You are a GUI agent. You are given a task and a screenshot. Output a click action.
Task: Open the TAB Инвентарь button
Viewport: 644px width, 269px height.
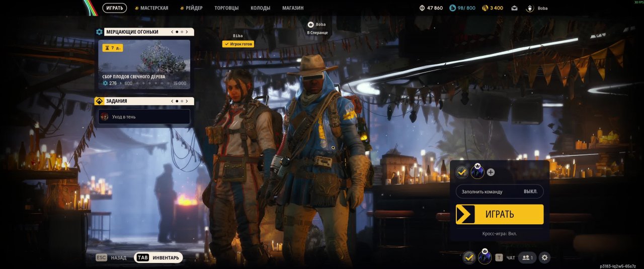coord(158,257)
